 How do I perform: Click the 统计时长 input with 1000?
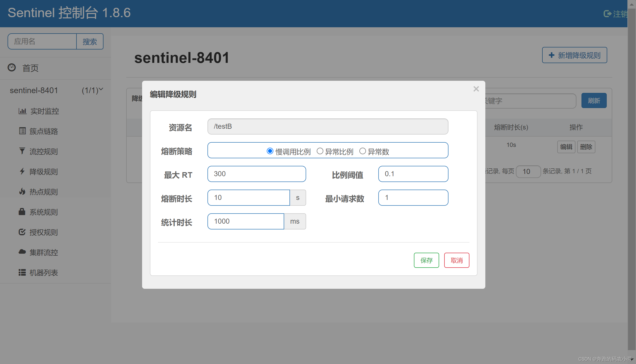pos(246,221)
